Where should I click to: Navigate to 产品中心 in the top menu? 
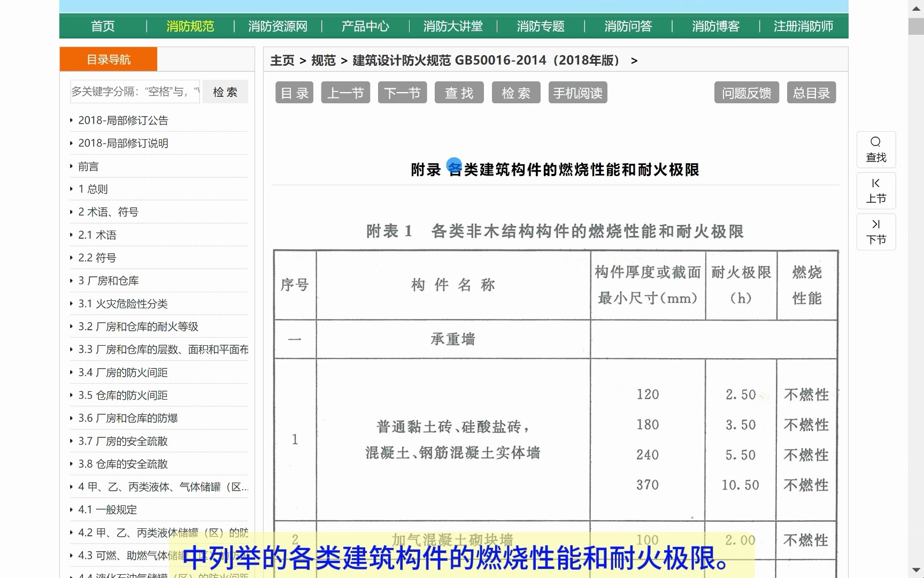[365, 26]
